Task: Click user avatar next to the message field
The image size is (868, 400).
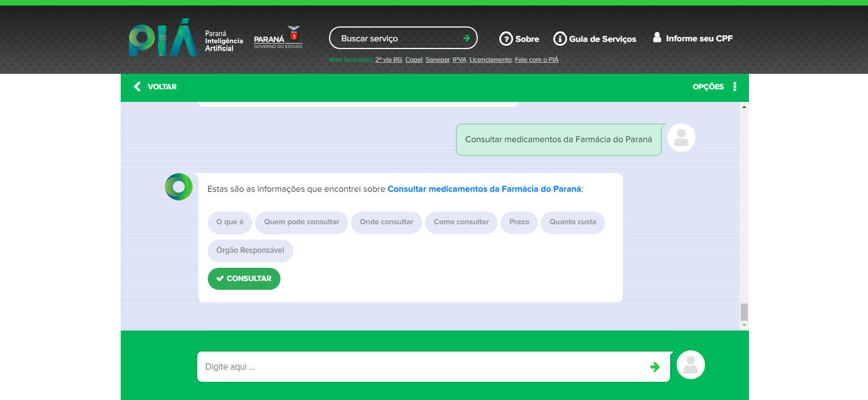Action: coord(691,365)
